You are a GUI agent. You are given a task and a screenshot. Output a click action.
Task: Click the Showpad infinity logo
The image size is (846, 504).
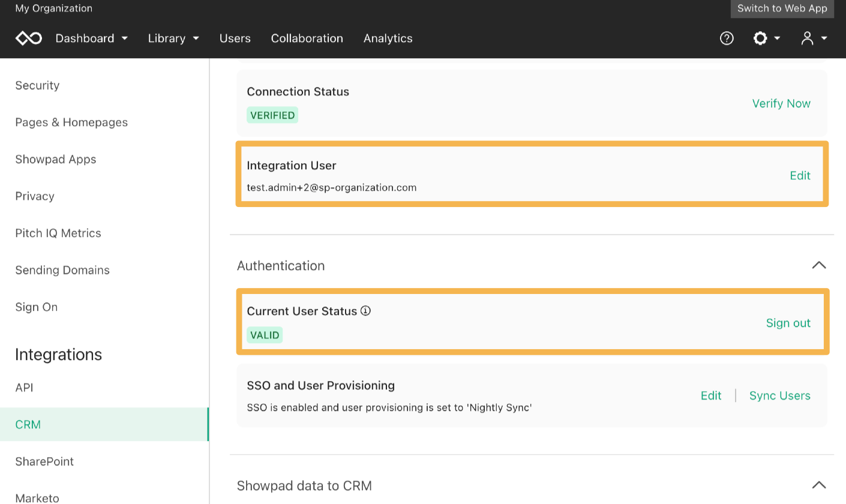[29, 38]
